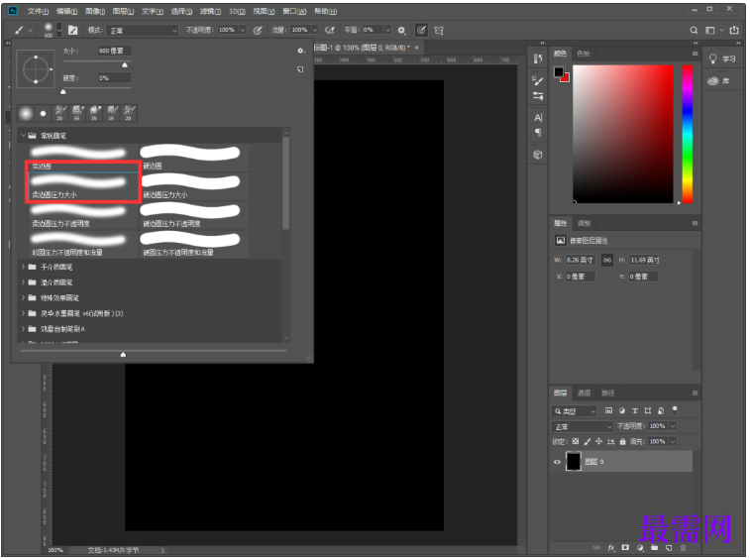Click the delete layer trash icon
This screenshot has width=750, height=560.
click(682, 547)
